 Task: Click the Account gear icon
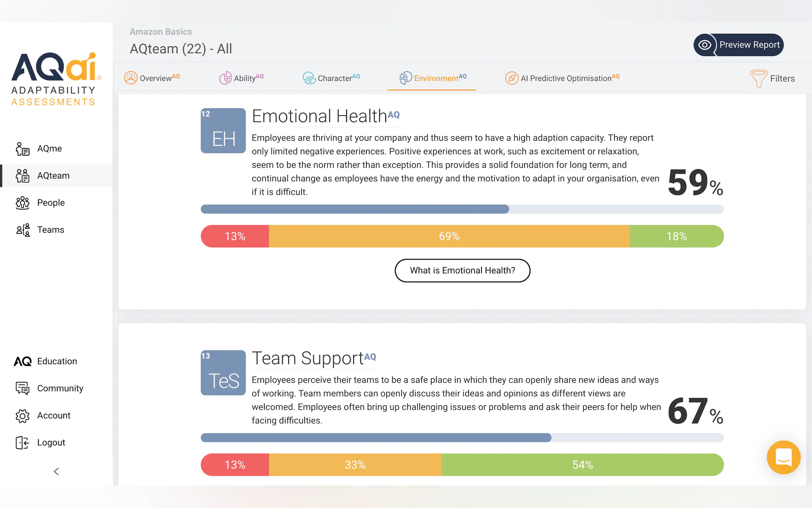22,416
